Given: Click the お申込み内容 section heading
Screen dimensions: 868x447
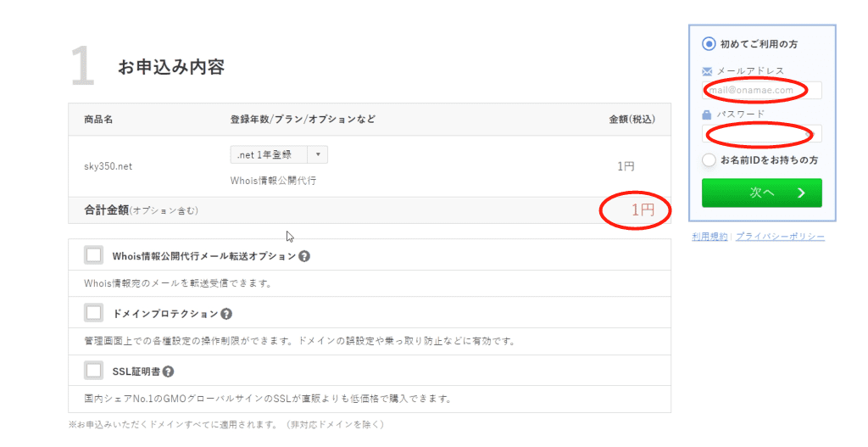Looking at the screenshot, I should (x=170, y=67).
